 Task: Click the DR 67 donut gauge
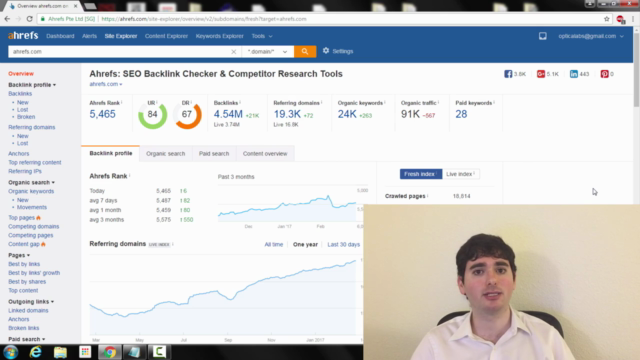point(187,115)
